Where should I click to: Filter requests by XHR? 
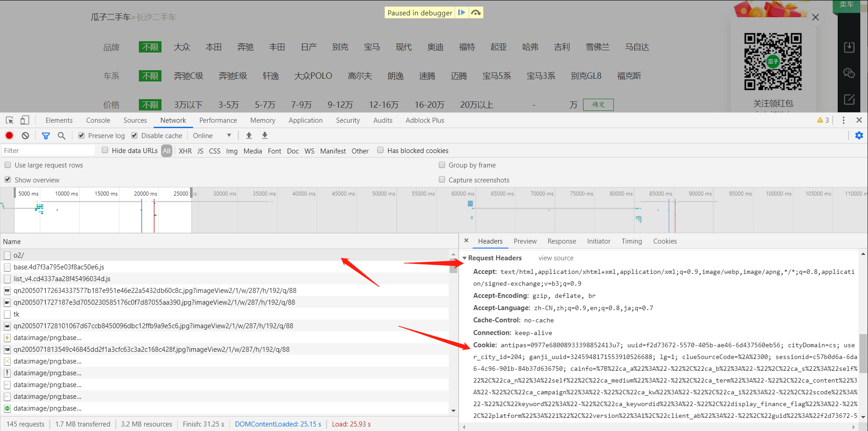[x=185, y=151]
